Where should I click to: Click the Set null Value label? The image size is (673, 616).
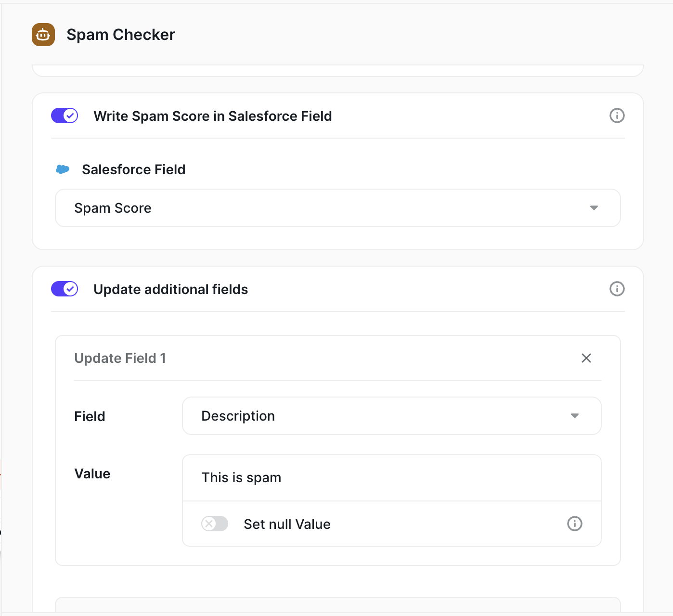[287, 524]
